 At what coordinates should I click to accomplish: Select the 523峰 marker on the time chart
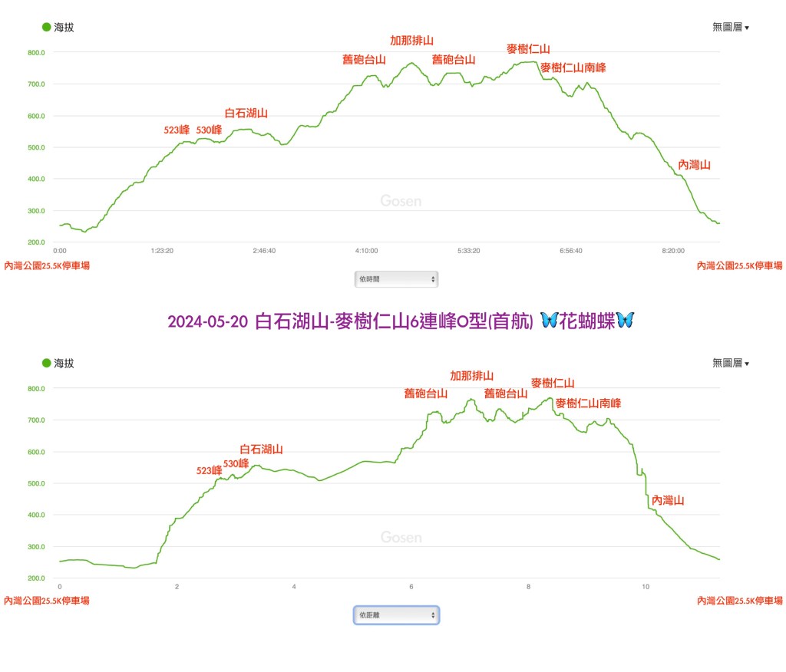pos(177,130)
